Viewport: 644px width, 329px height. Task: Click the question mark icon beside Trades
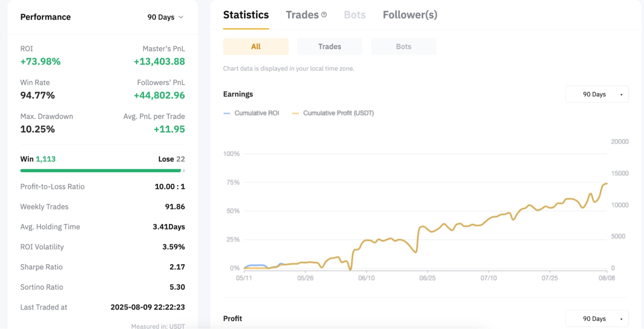324,14
